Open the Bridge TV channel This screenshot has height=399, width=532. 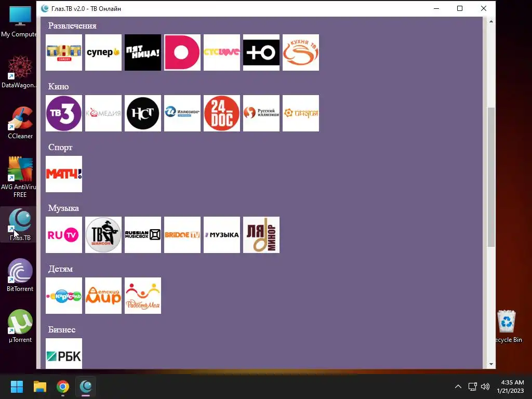point(182,234)
